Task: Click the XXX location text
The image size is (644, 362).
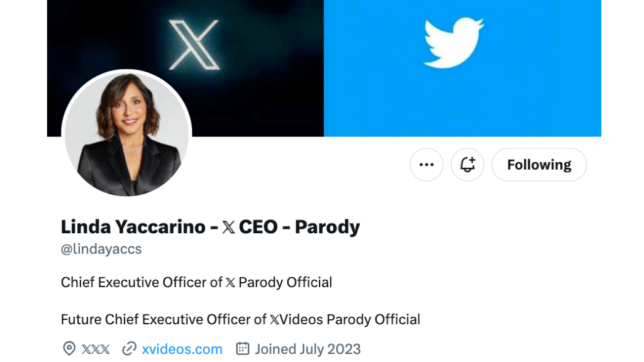Action: [x=96, y=349]
